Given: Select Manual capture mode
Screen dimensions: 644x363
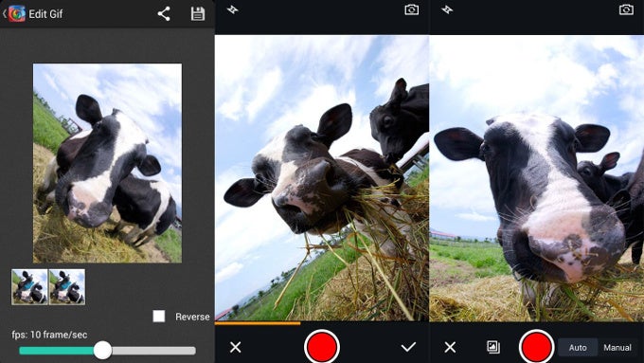Looking at the screenshot, I should coord(617,348).
